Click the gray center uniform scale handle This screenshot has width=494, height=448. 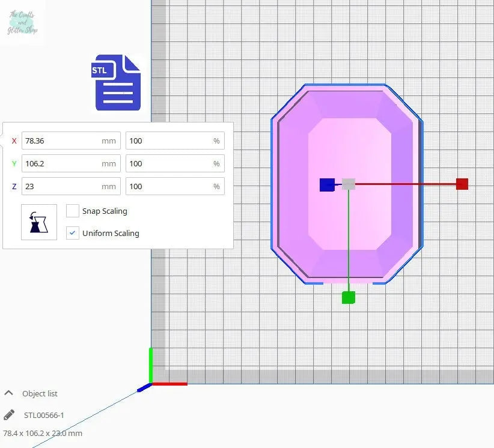(x=349, y=184)
